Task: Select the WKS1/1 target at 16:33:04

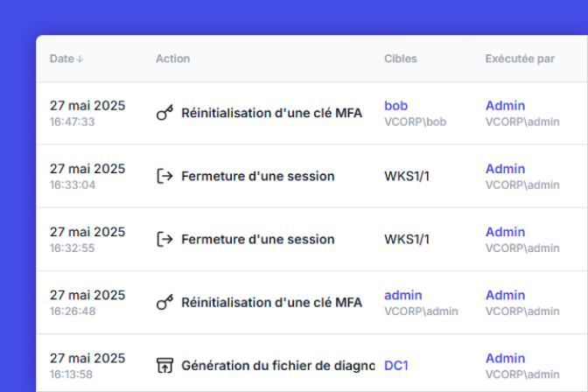Action: (407, 176)
